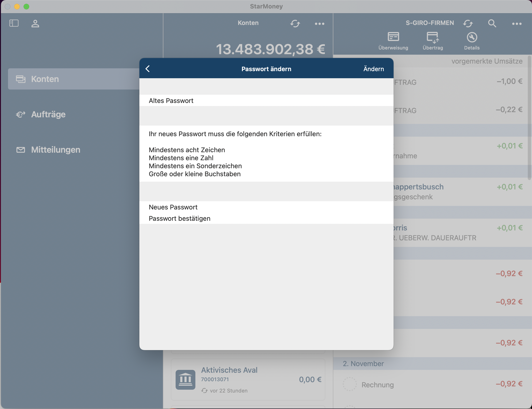Click the Konten header title
Viewport: 532px width, 409px height.
click(248, 23)
